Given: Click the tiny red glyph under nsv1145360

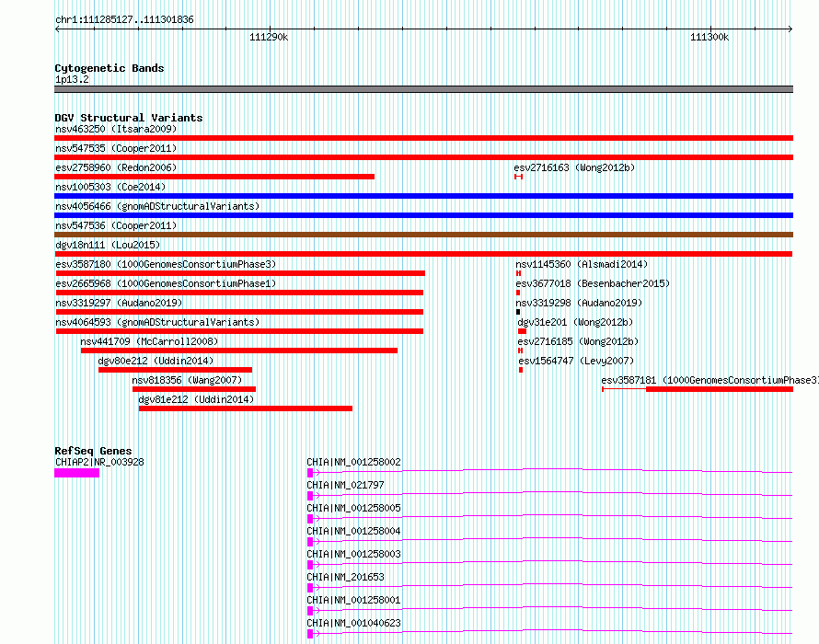Looking at the screenshot, I should click(x=518, y=273).
